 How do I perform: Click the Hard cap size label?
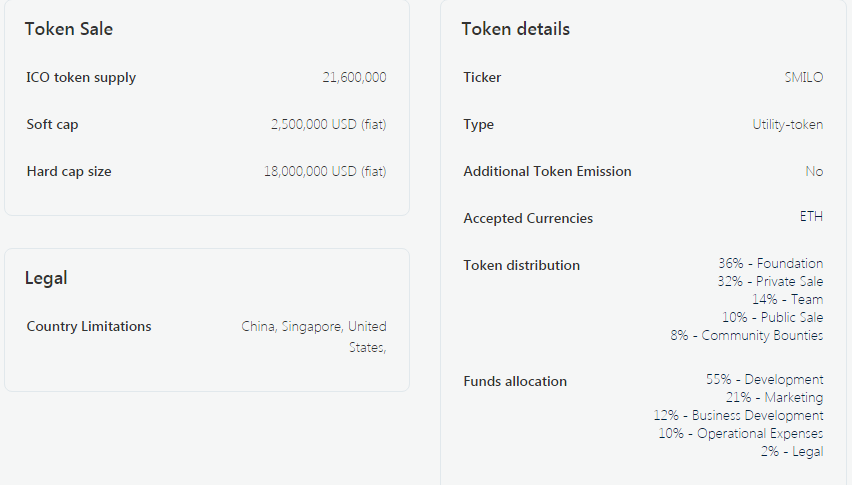coord(69,171)
